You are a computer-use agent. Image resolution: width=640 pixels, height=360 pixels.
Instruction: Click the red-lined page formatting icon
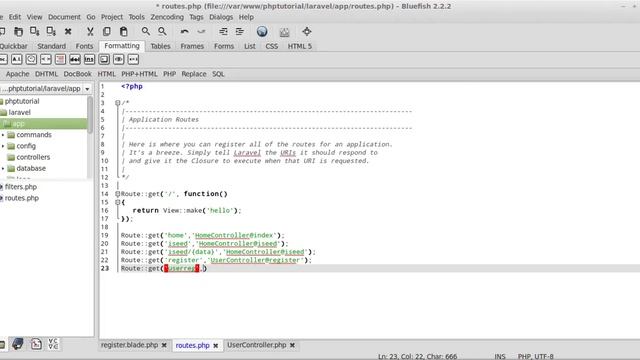(60, 60)
